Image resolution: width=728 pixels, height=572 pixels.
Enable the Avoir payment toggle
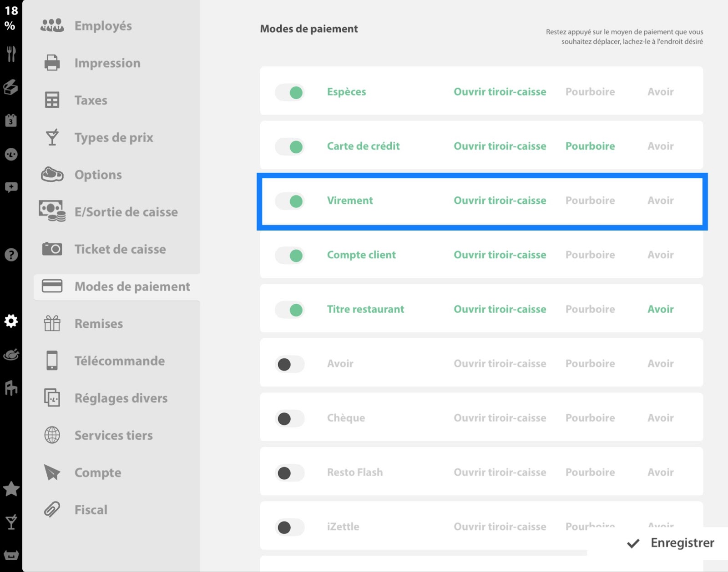(289, 364)
